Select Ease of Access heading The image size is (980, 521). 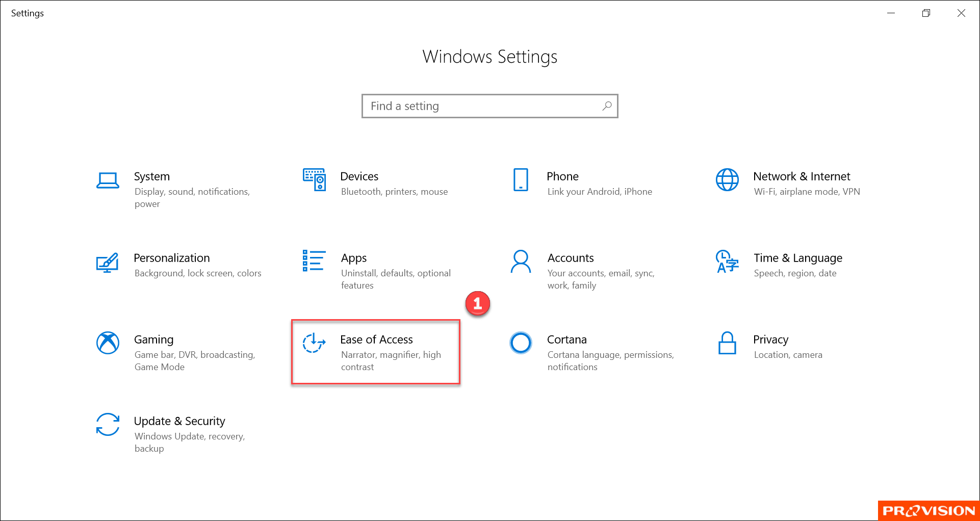click(x=376, y=340)
